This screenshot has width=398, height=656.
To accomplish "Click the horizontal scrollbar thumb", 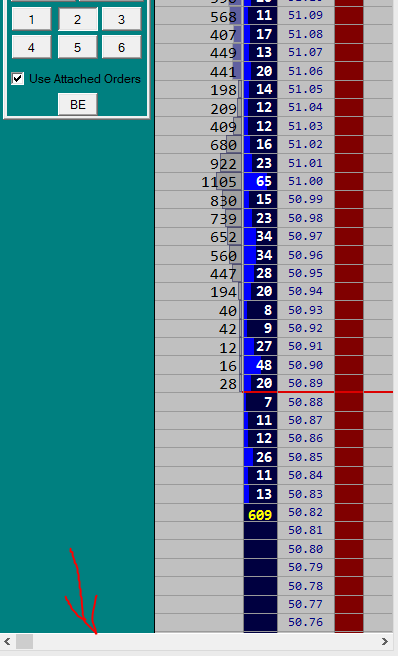I will pos(24,641).
